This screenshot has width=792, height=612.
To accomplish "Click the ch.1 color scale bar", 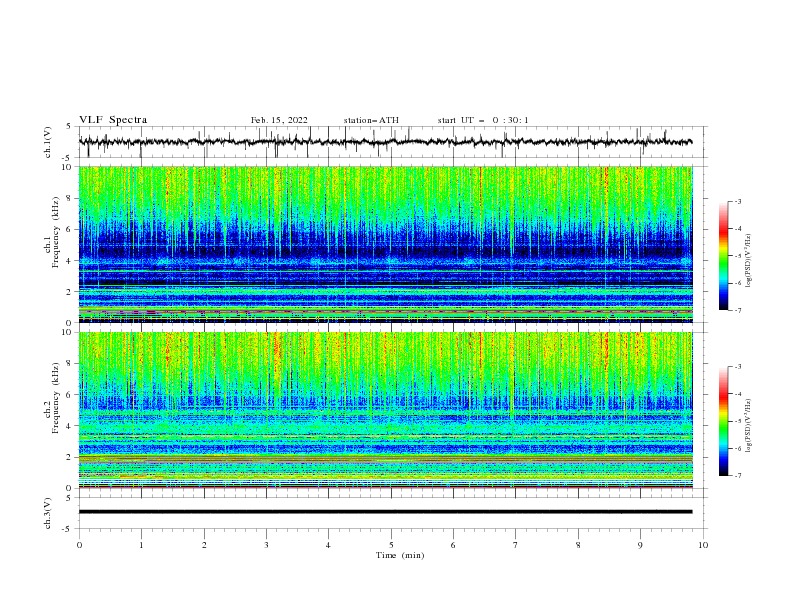I will (724, 256).
